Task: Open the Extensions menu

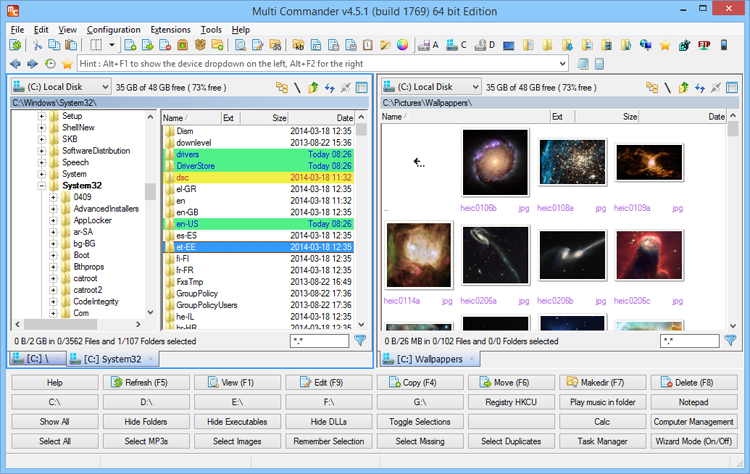Action: coord(170,30)
